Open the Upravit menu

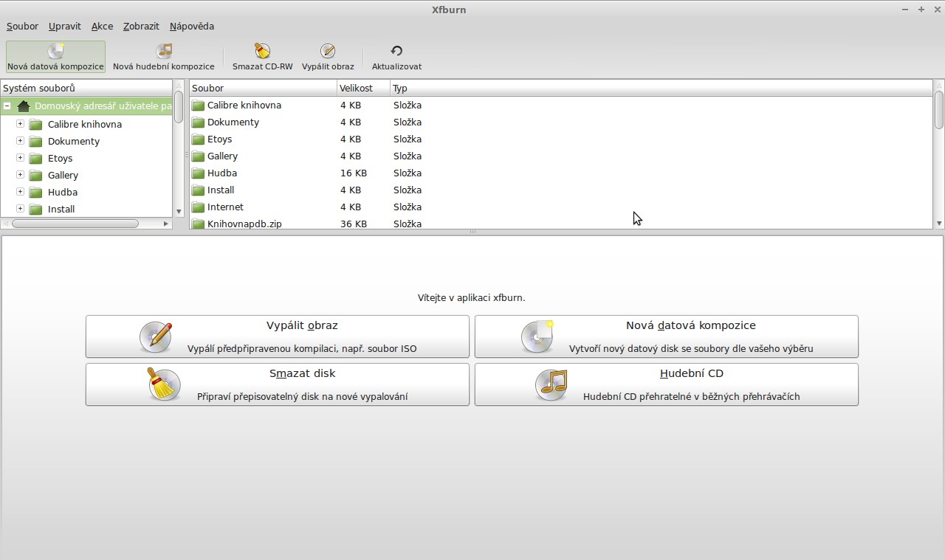(65, 26)
